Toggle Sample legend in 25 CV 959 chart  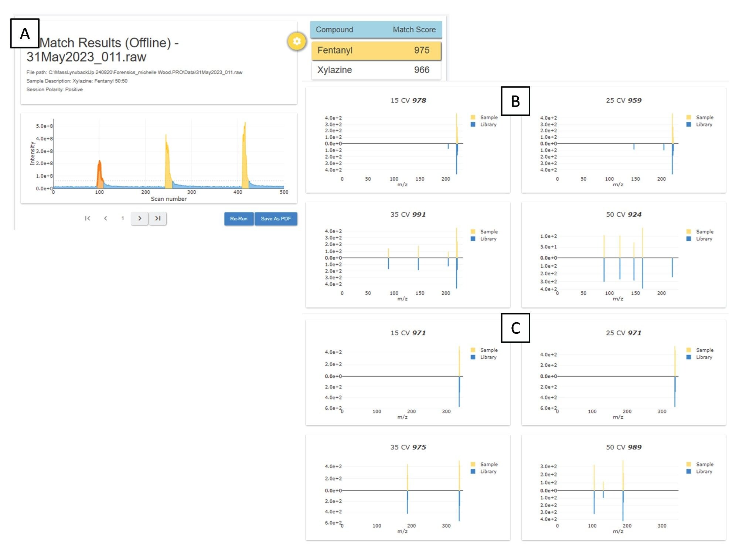[x=700, y=118]
